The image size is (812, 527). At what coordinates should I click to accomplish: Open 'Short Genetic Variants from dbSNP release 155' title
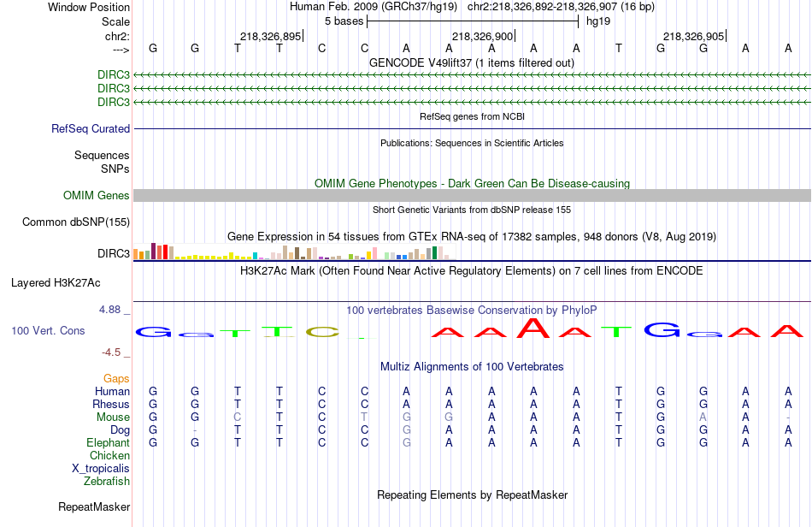472,210
